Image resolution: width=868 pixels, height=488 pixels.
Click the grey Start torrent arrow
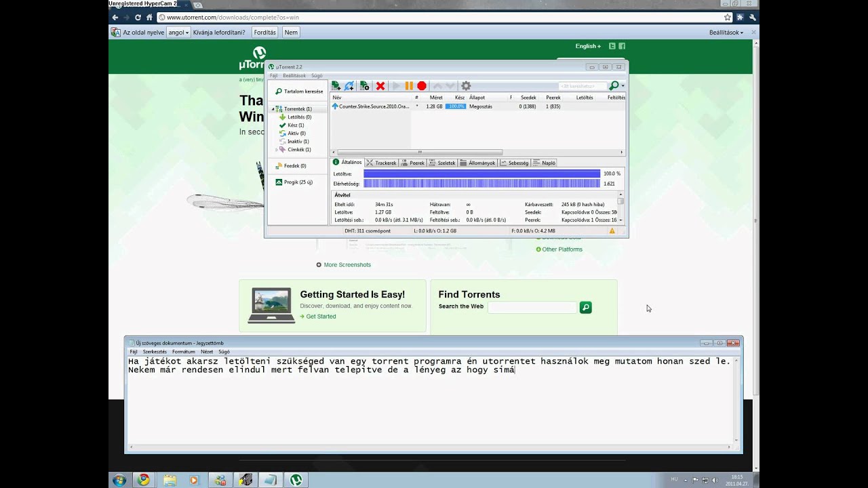[397, 86]
